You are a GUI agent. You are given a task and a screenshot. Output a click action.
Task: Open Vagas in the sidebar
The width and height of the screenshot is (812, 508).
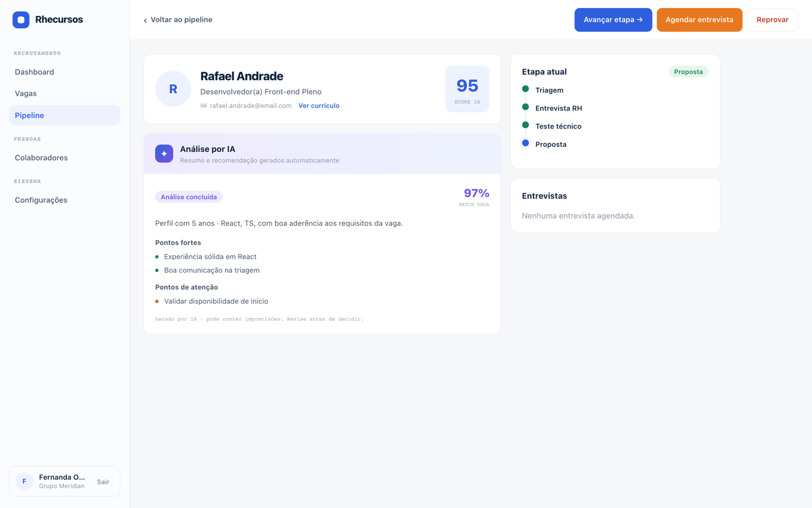click(64, 94)
